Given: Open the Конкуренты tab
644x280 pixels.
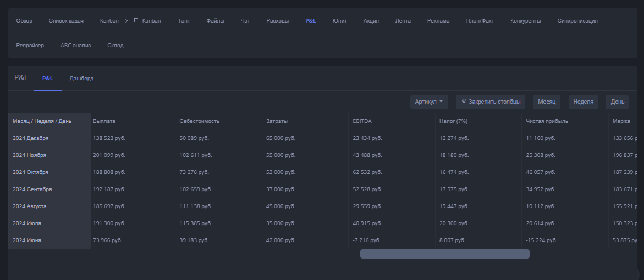Looking at the screenshot, I should tap(525, 21).
